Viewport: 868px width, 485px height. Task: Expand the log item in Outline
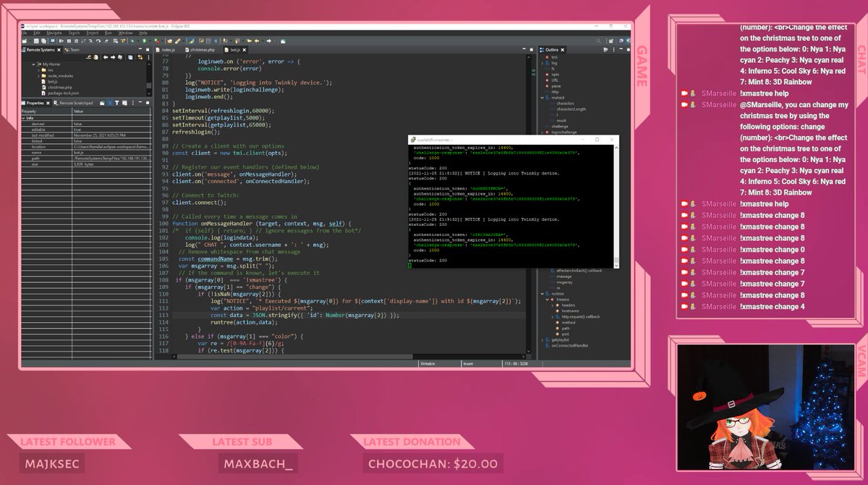pyautogui.click(x=542, y=63)
